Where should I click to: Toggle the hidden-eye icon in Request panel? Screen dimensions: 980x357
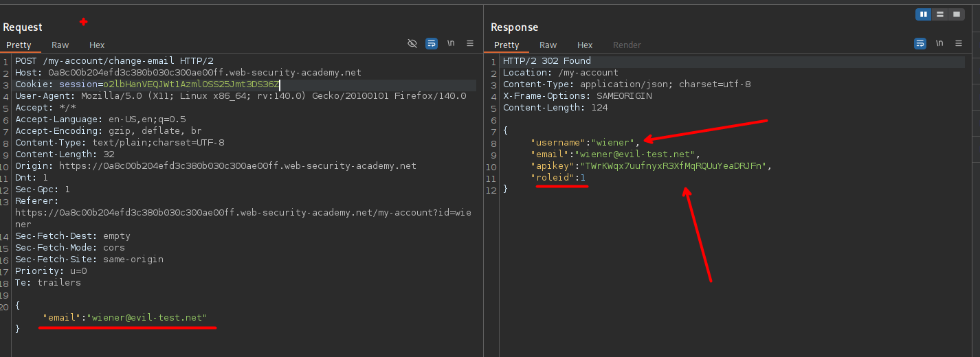click(x=412, y=43)
